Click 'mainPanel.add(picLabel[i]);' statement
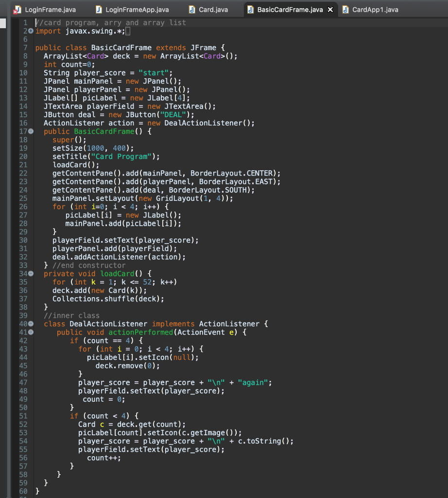 coord(123,224)
